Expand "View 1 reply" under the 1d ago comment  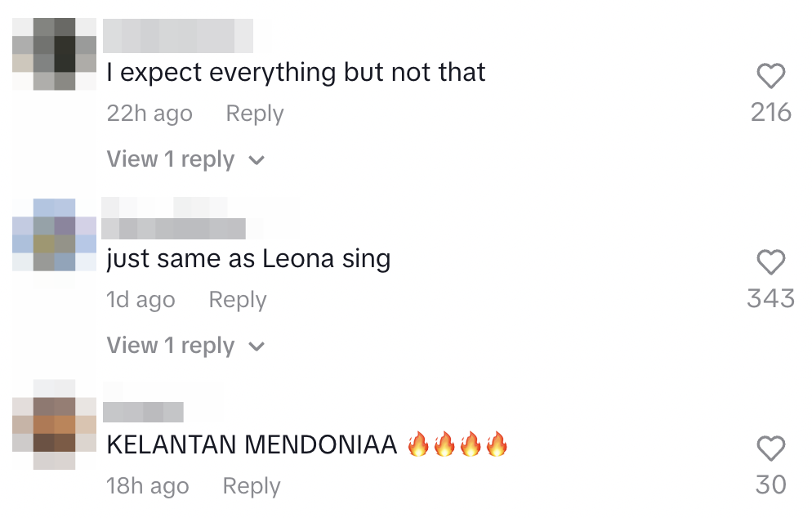185,346
